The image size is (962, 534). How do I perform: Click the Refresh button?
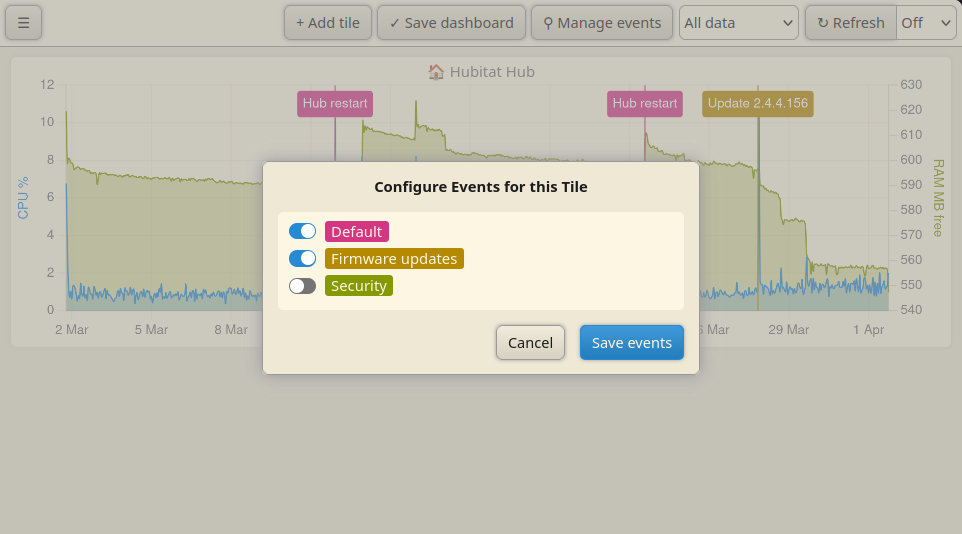851,23
